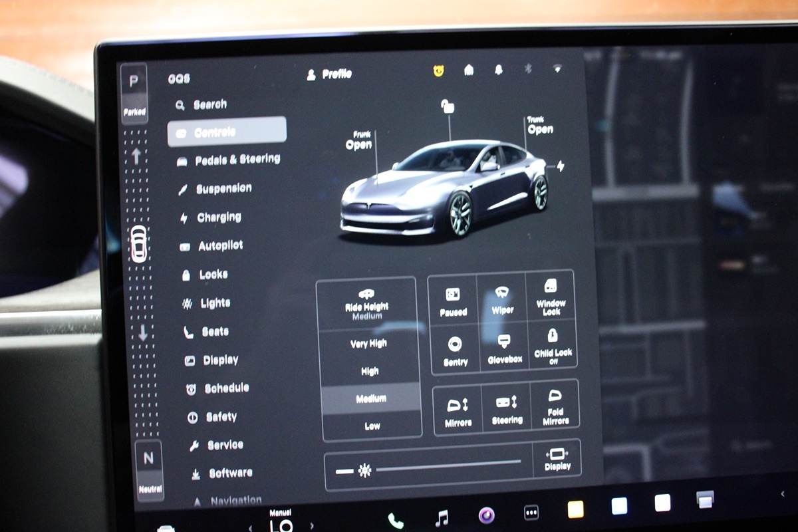This screenshot has width=798, height=532.
Task: Select the Medium ride height option
Action: [x=371, y=398]
